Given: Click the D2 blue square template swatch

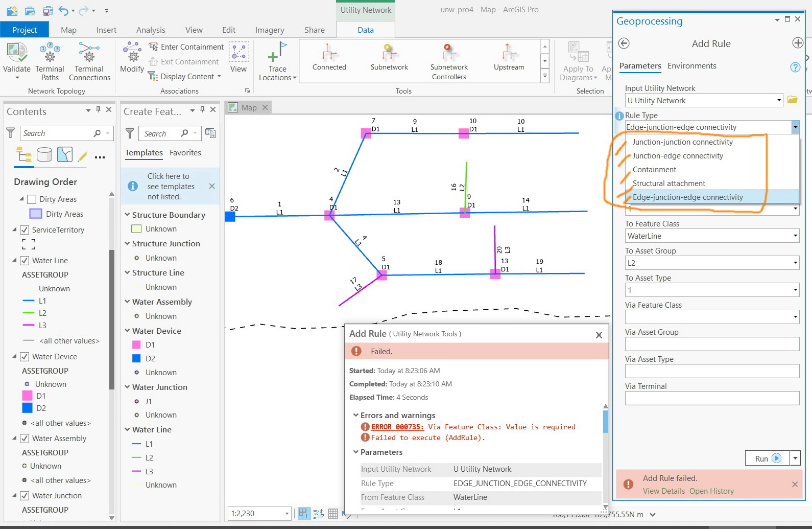Looking at the screenshot, I should [136, 359].
